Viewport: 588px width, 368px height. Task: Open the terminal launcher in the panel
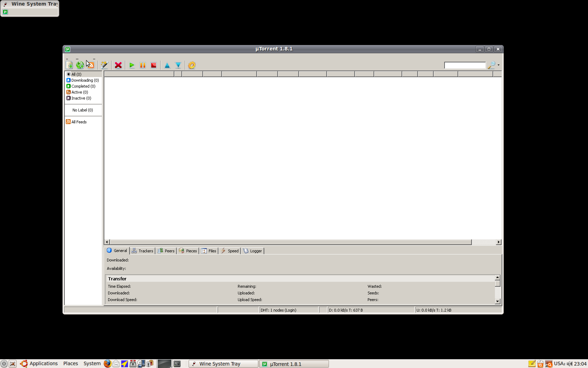click(177, 364)
